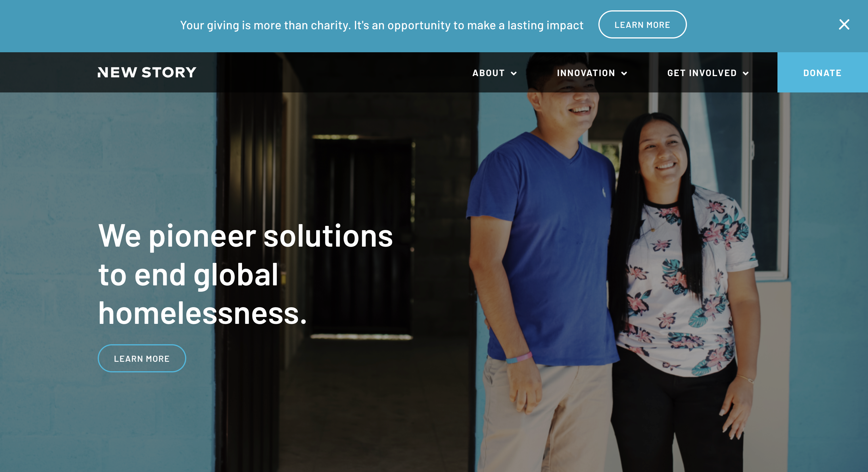The height and width of the screenshot is (472, 868).
Task: Open the INNOVATION menu label
Action: coord(586,73)
